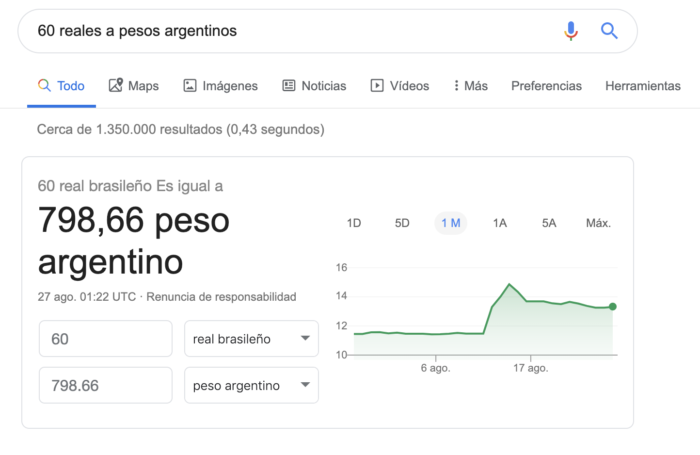Switch chart to 1A range
Screen dimensions: 700x455
point(500,223)
